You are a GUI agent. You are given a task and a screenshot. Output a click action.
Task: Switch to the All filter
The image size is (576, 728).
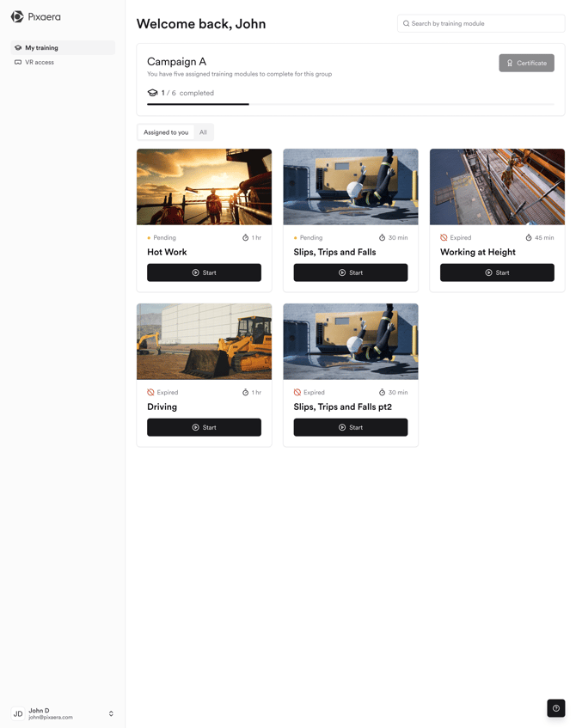203,132
